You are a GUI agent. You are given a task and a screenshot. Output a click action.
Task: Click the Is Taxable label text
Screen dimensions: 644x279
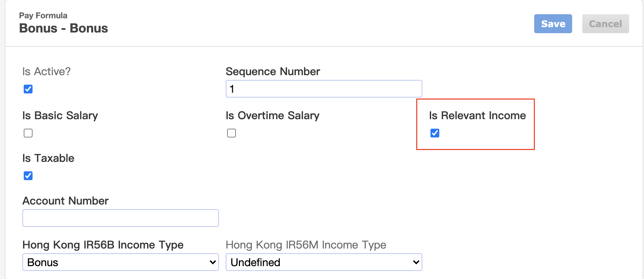[x=48, y=158]
